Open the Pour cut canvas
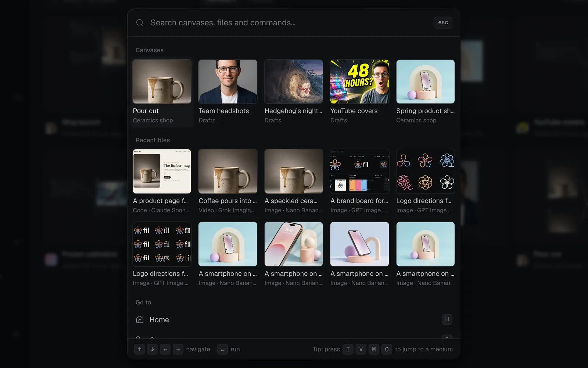588x368 pixels. coord(162,92)
